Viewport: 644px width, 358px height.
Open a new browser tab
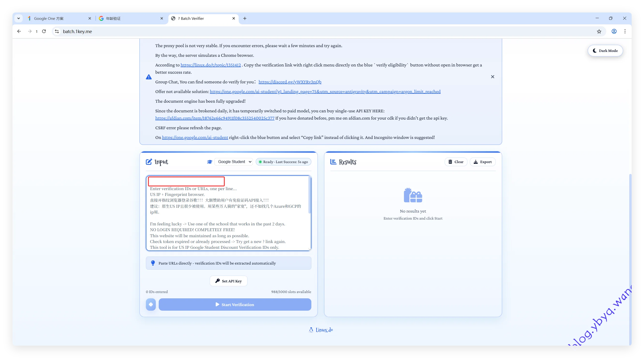(245, 18)
